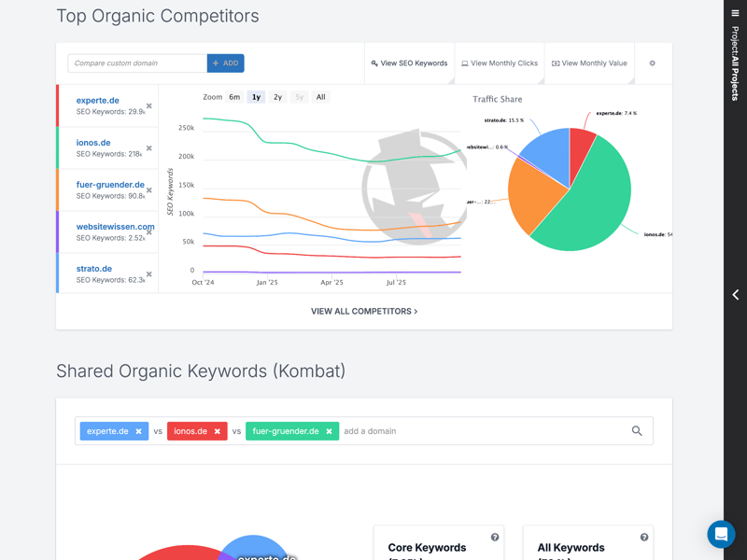
Task: Open Core Keywords help question mark
Action: 495,538
